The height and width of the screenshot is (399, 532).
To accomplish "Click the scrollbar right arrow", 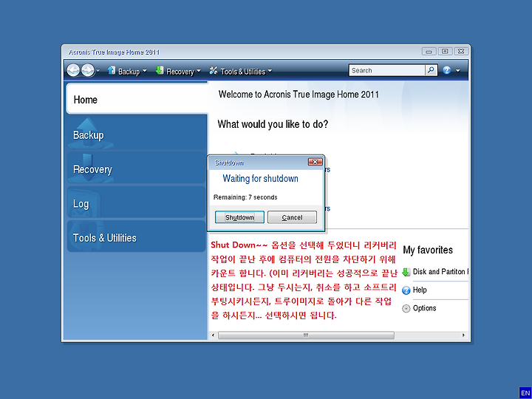I will coord(463,335).
